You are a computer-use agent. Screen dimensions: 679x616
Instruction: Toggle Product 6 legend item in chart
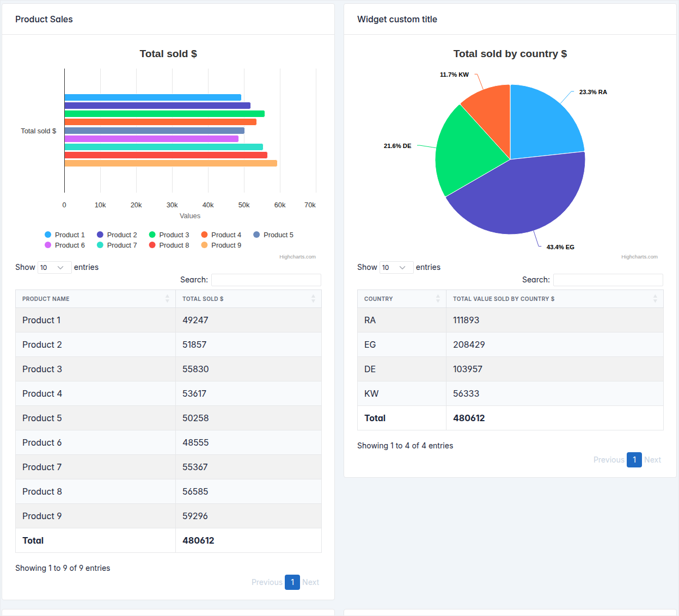pos(65,245)
